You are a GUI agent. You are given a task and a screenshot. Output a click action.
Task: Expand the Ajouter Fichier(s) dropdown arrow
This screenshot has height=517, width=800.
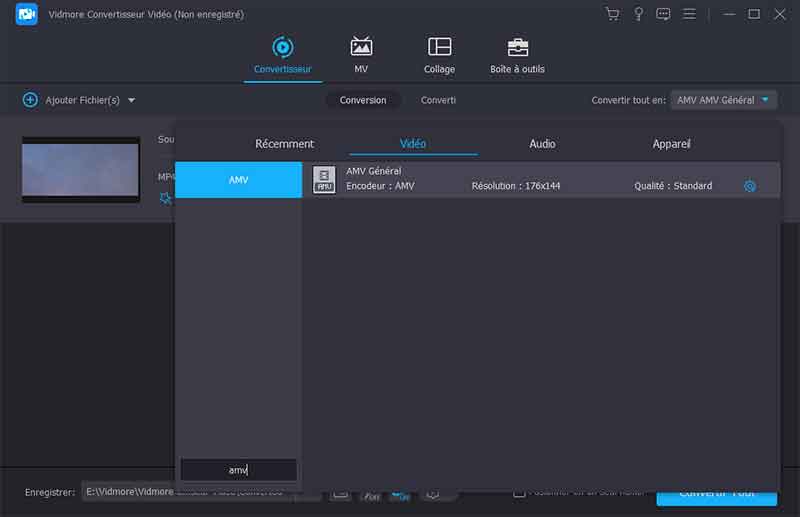pyautogui.click(x=131, y=100)
